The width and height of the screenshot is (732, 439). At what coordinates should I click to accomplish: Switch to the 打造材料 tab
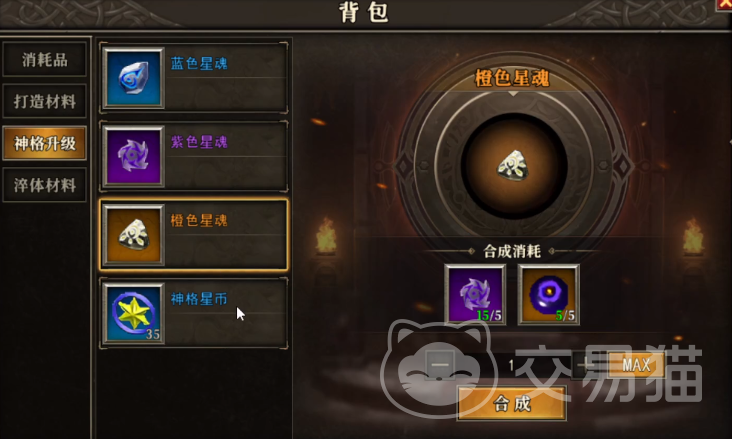point(44,101)
